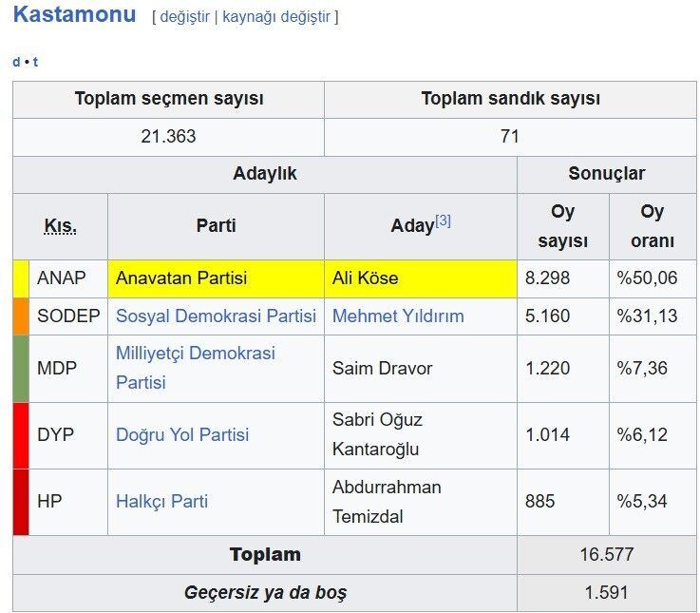Select 'Sabri Oğuz Kantaroğlu' cell

point(421,435)
